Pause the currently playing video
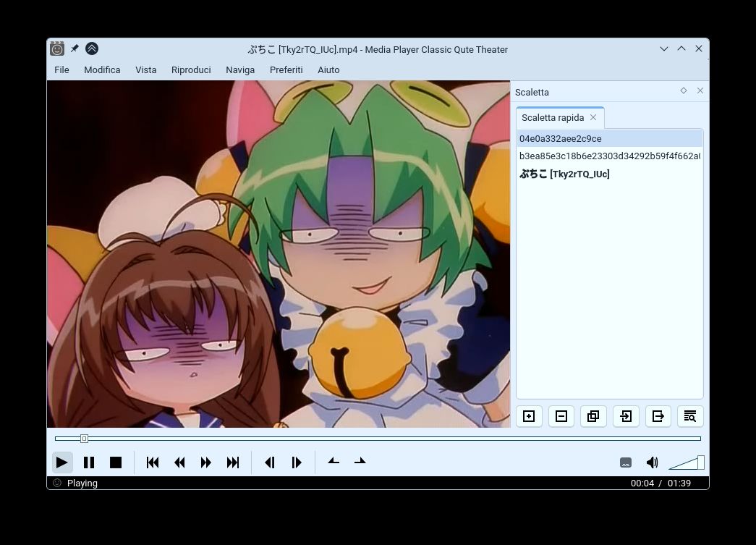Image resolution: width=756 pixels, height=545 pixels. [x=88, y=462]
